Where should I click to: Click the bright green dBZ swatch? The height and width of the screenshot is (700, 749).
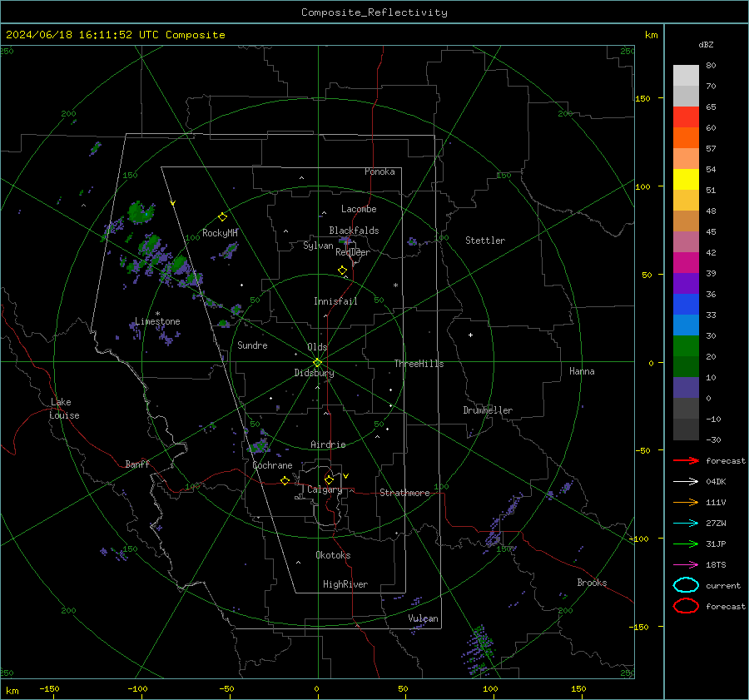pyautogui.click(x=686, y=346)
